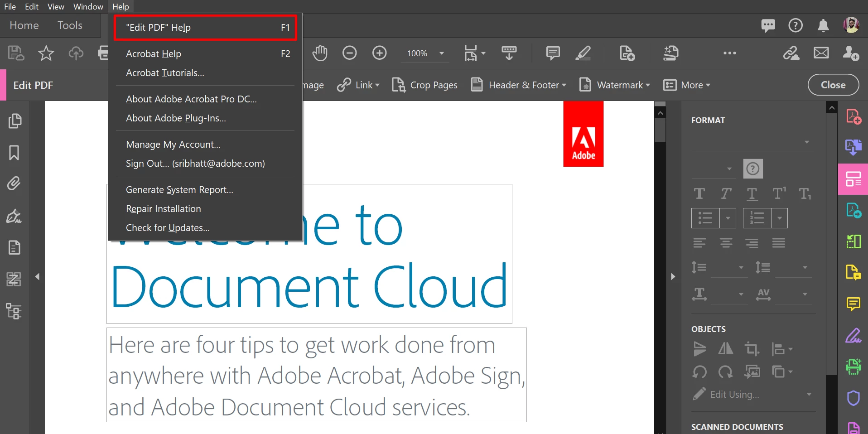This screenshot has height=434, width=868.
Task: Click the upload to cloud icon
Action: (76, 53)
